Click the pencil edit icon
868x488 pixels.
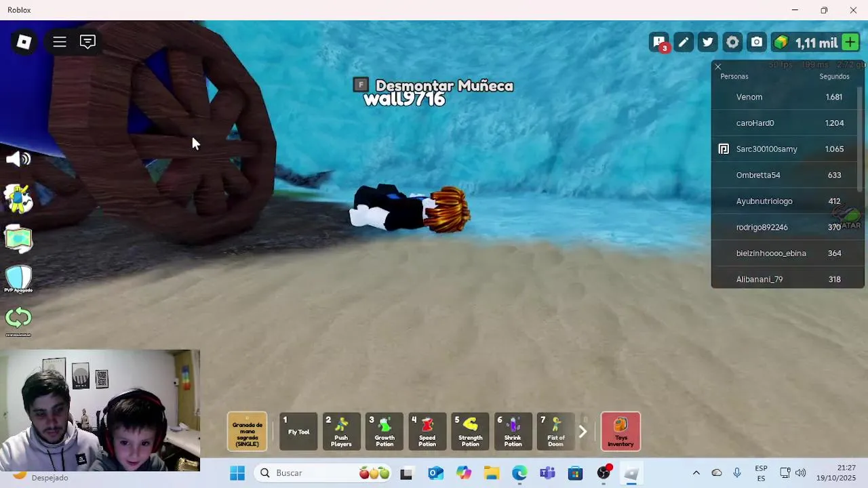[x=684, y=43]
